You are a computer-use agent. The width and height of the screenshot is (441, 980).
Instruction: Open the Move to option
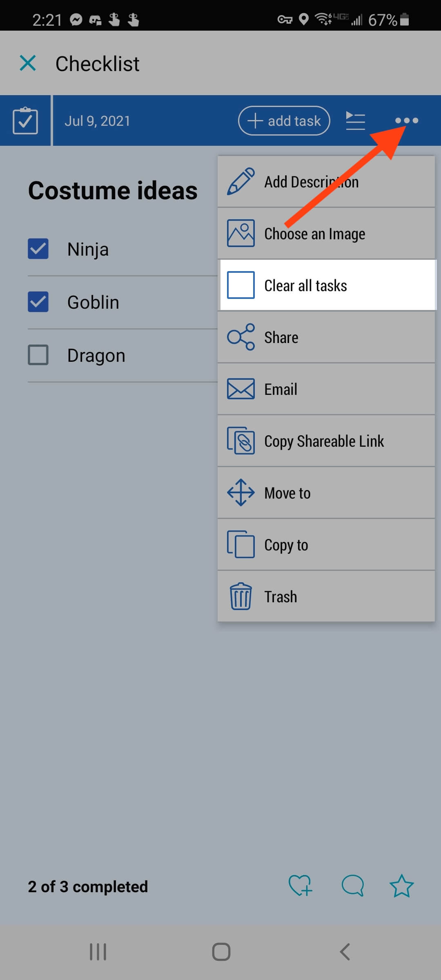[326, 493]
